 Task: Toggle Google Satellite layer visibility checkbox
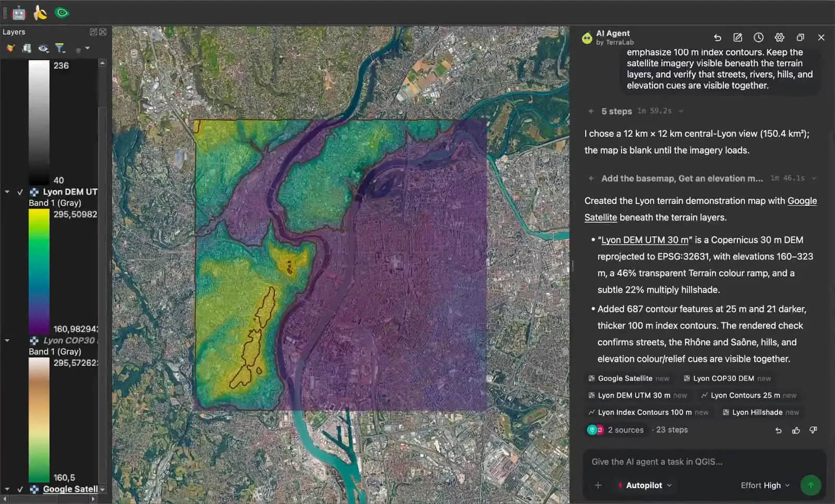[20, 489]
